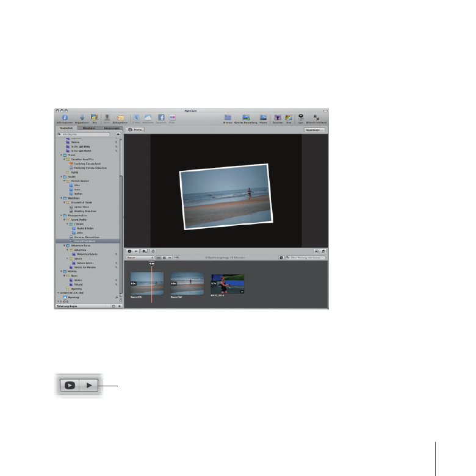Click the play slideshow triangle button
The width and height of the screenshot is (476, 476).
tap(136, 251)
